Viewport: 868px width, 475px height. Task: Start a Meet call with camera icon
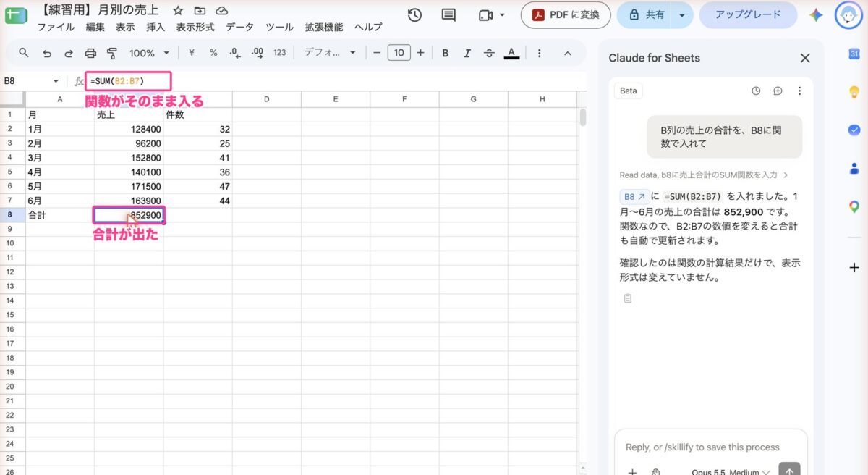(485, 15)
